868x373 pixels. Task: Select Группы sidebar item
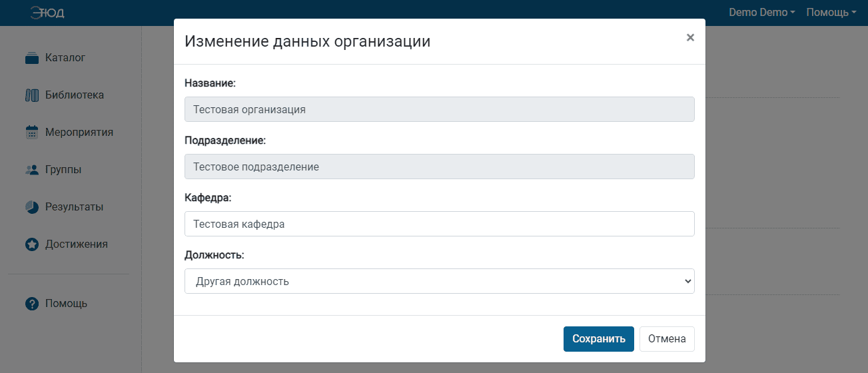63,170
